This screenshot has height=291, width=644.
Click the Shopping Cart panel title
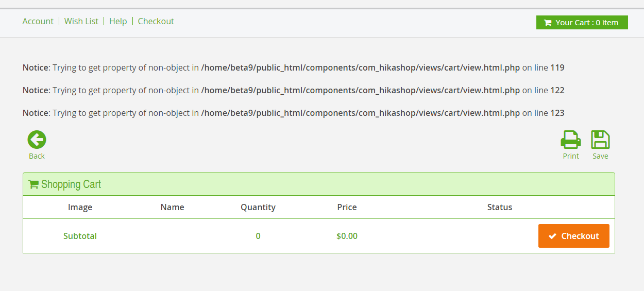[71, 184]
